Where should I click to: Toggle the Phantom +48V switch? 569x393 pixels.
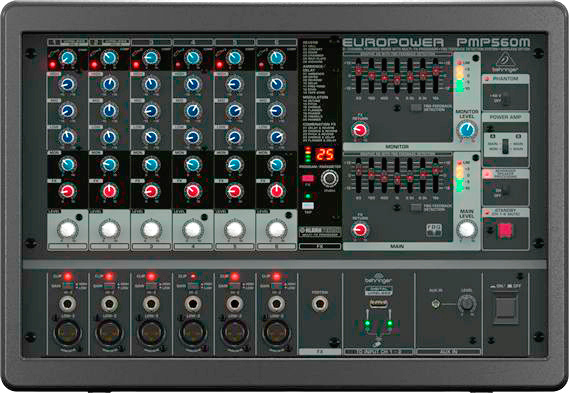coord(506,98)
